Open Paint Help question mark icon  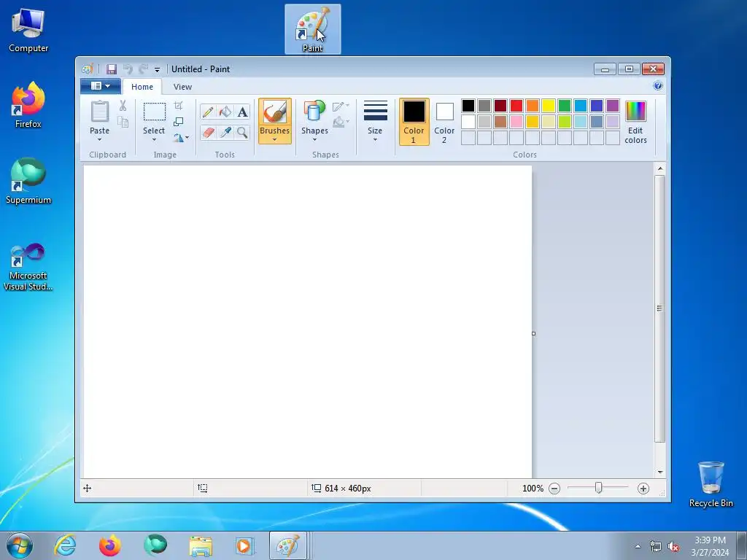[x=658, y=86]
